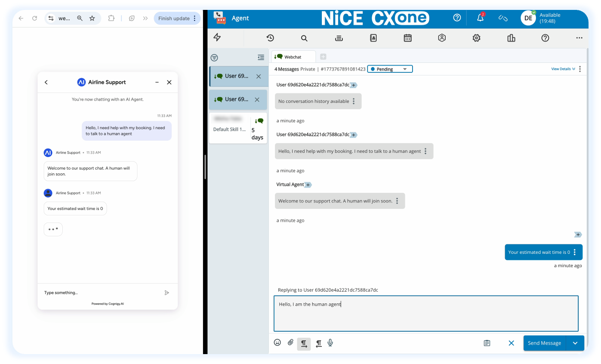The height and width of the screenshot is (364, 601).
Task: Toggle left-to-right text direction
Action: (304, 343)
